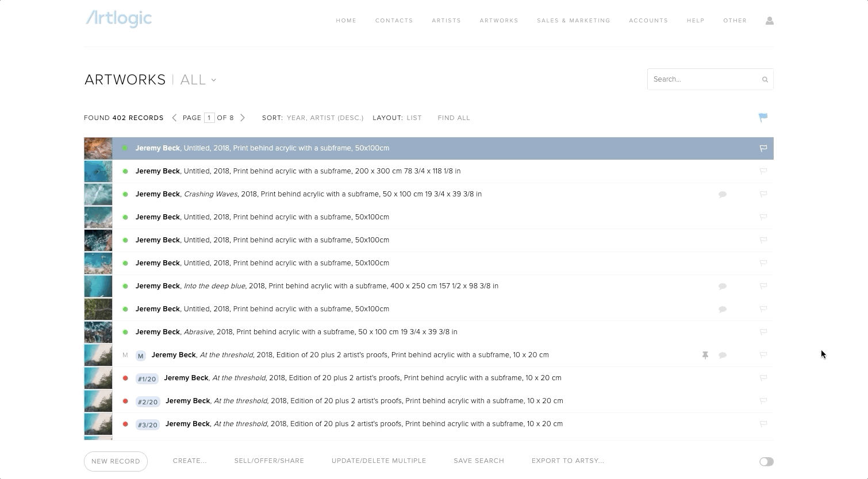Viewport: 868px width, 479px height.
Task: Open the Crashing Waves record title
Action: (x=210, y=194)
